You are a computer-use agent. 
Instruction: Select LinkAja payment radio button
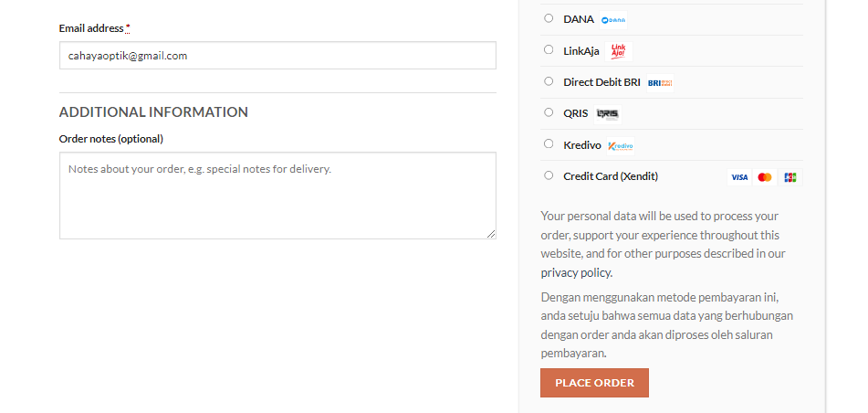549,50
